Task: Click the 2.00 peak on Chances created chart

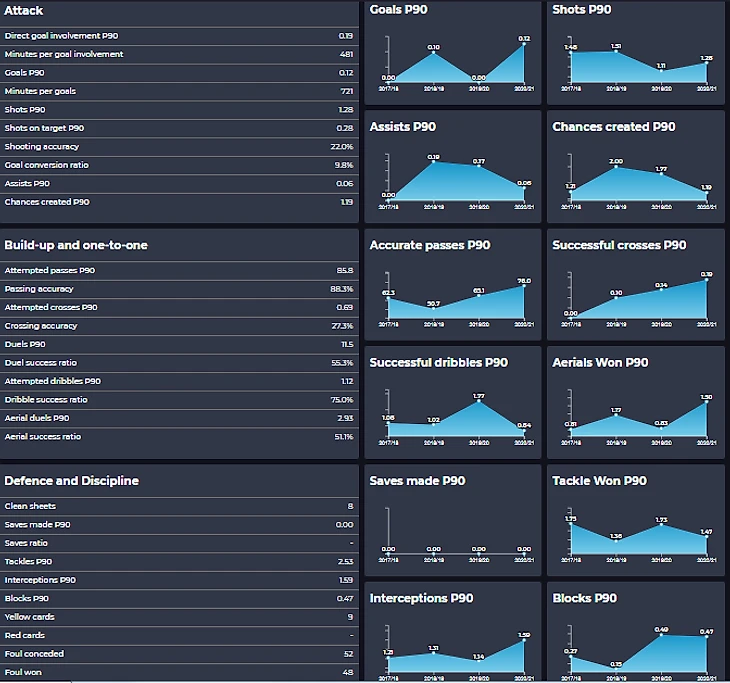Action: pyautogui.click(x=616, y=167)
